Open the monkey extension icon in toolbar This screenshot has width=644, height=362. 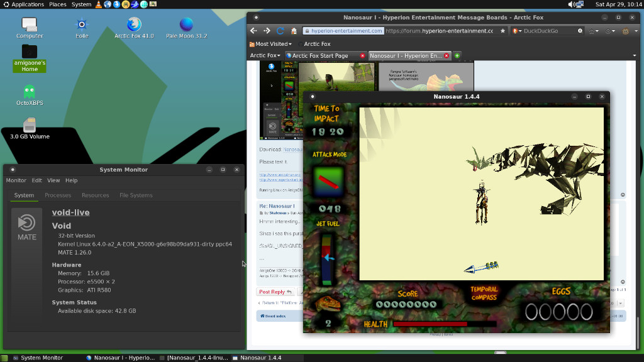click(x=626, y=31)
